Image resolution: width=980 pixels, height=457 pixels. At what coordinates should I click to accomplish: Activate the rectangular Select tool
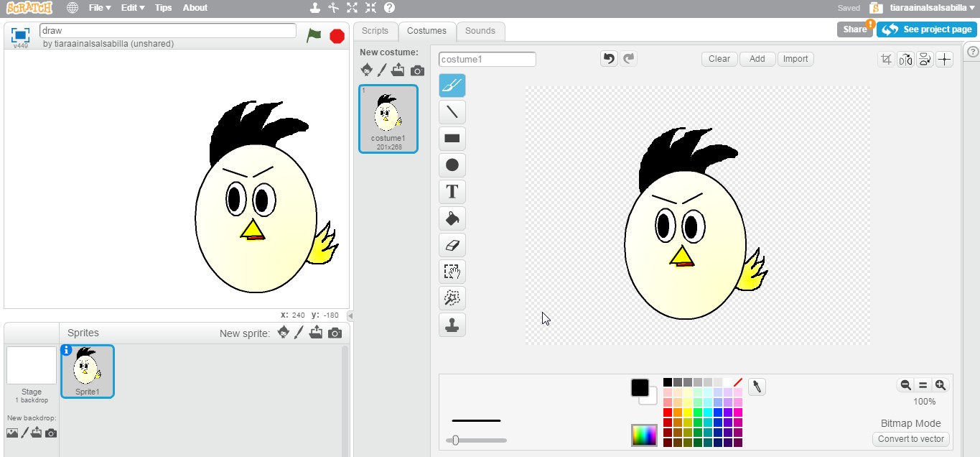coord(452,271)
